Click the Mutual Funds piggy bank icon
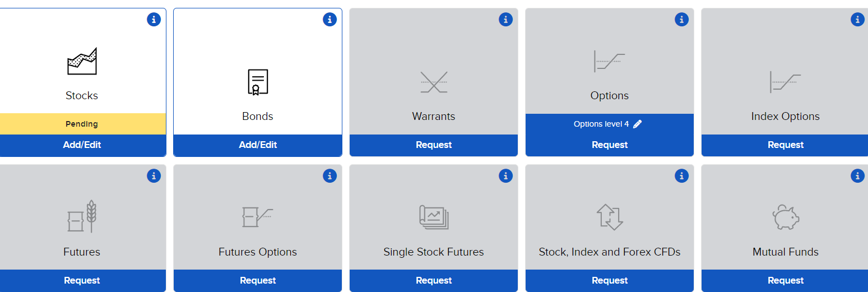 [x=786, y=217]
